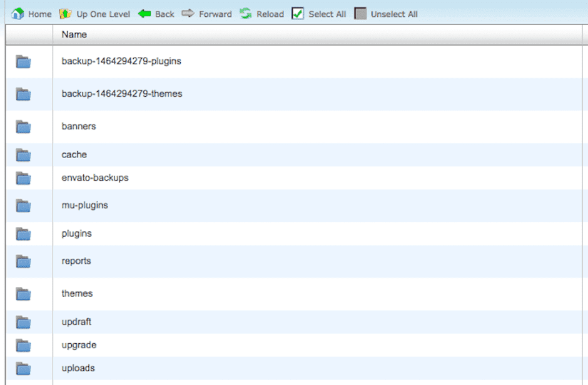
Task: Click folder icon for backup-1464294279-plugins
Action: 23,61
